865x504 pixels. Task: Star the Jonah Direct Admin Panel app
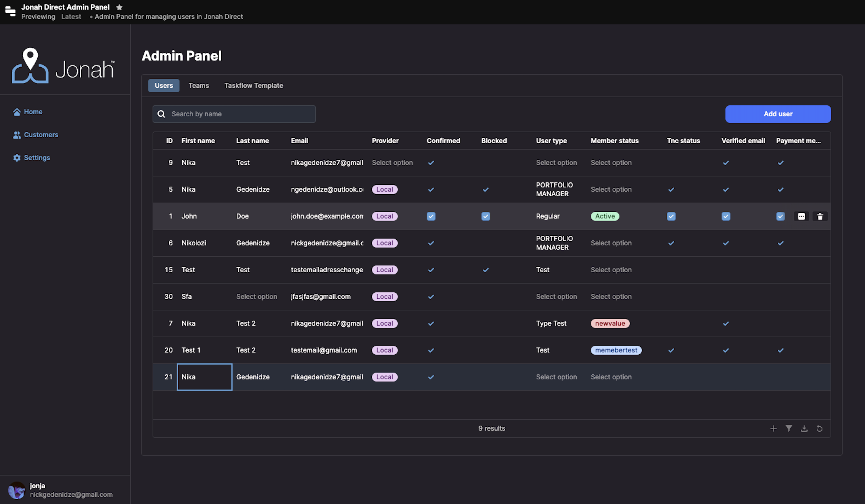119,7
